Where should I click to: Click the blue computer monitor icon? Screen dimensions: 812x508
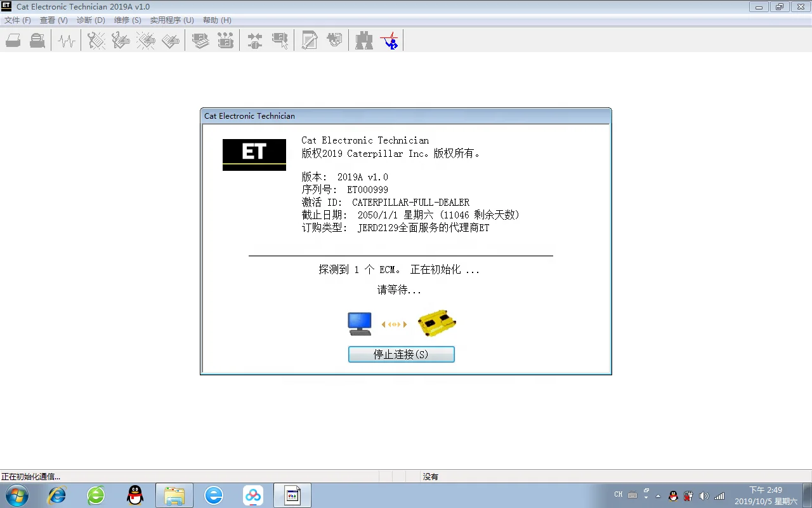360,324
